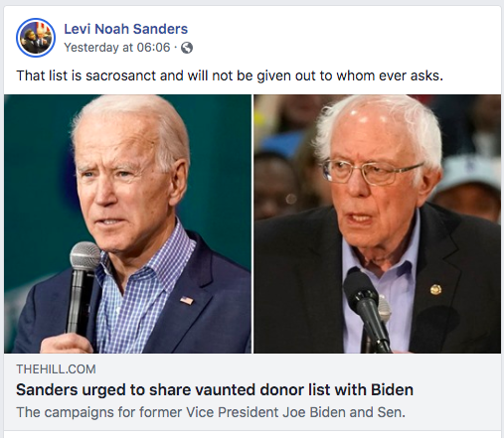Click the gray link preview footer area

point(252,392)
